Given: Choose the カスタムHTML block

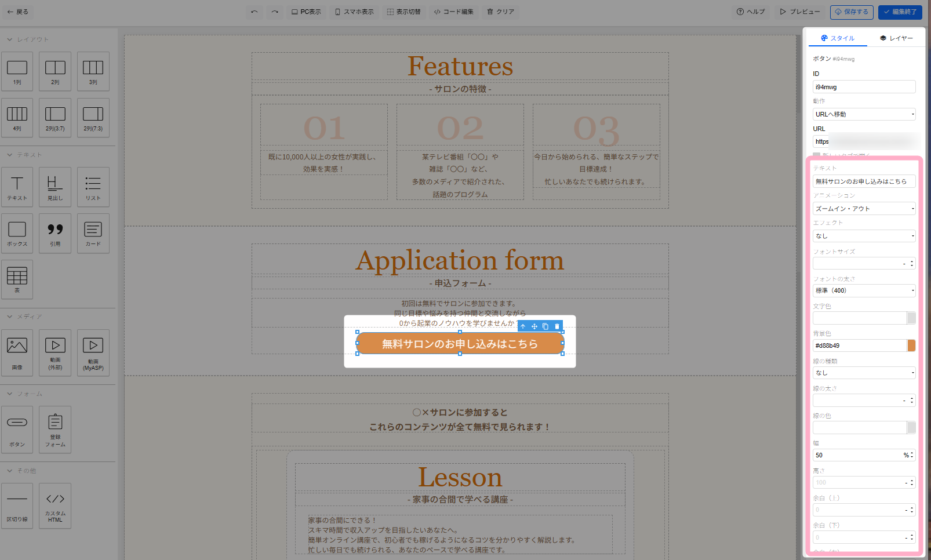Looking at the screenshot, I should pyautogui.click(x=55, y=506).
